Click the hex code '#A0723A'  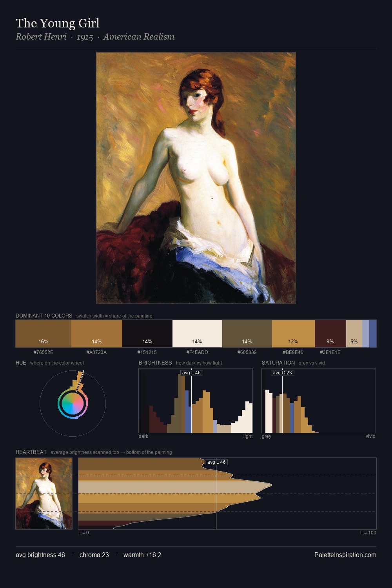pyautogui.click(x=97, y=352)
